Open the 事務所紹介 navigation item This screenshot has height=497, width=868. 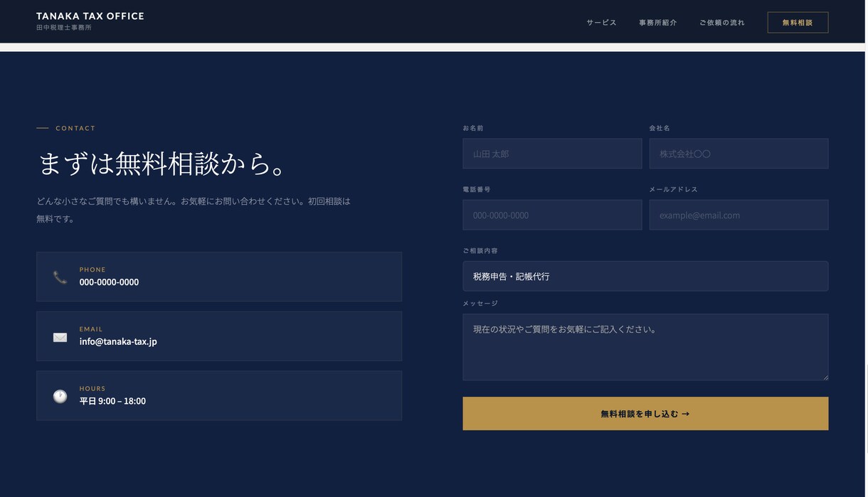pos(658,23)
